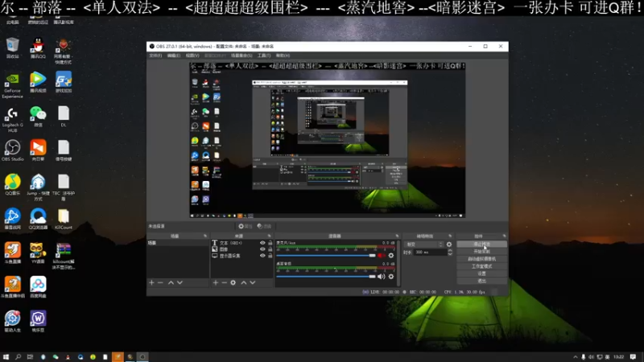
Task: Open QQ音乐 desktop icon
Action: 12,185
